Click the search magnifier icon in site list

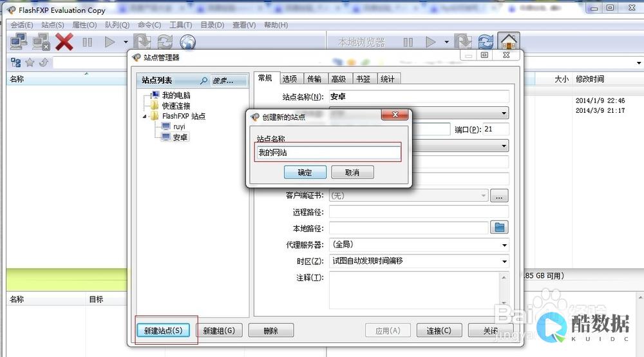pyautogui.click(x=204, y=81)
